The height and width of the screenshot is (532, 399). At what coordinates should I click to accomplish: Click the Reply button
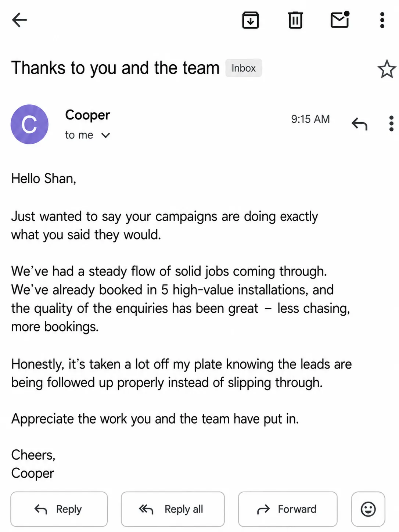click(x=59, y=509)
